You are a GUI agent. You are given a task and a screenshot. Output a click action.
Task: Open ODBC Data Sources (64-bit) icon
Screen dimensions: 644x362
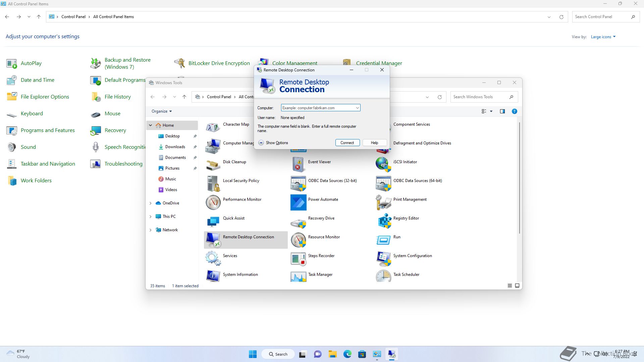(x=383, y=184)
